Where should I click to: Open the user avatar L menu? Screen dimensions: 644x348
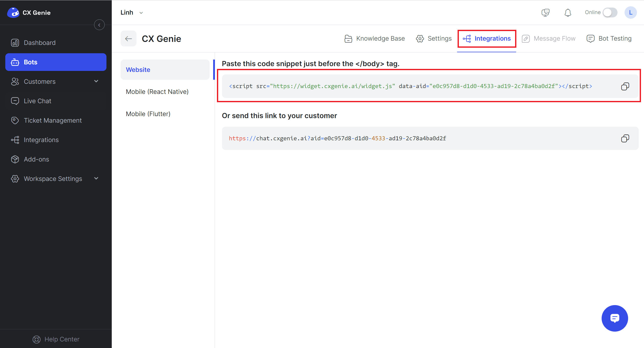click(630, 13)
